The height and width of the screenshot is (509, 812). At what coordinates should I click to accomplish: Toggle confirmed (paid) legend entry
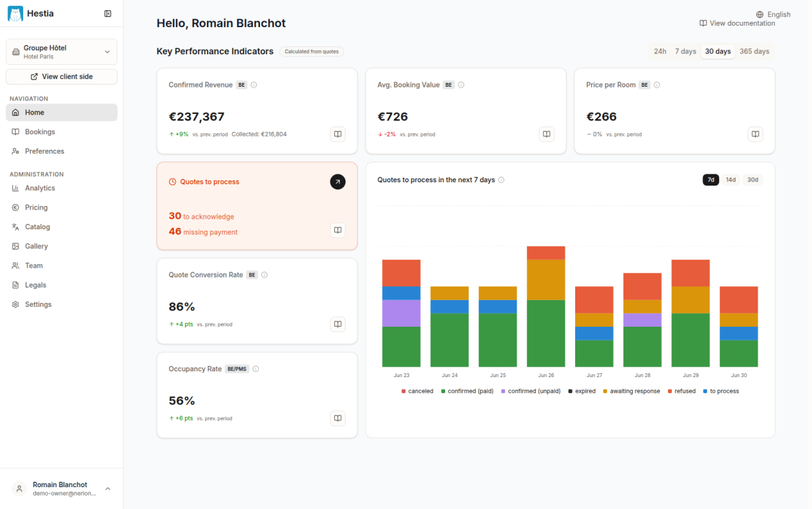click(x=467, y=391)
